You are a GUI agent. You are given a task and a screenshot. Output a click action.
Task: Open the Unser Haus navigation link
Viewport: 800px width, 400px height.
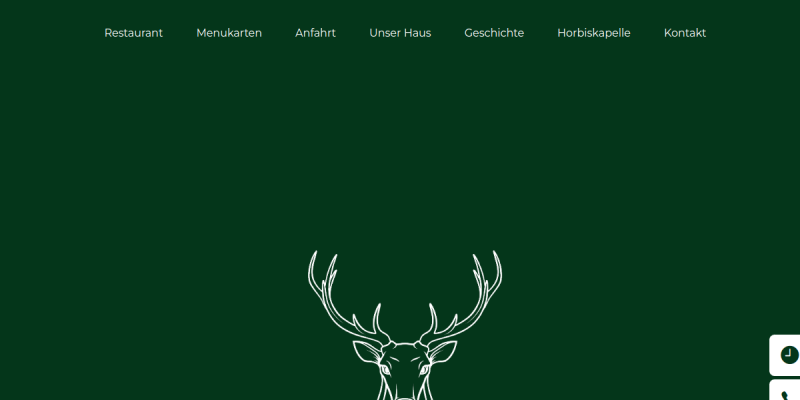click(x=400, y=33)
